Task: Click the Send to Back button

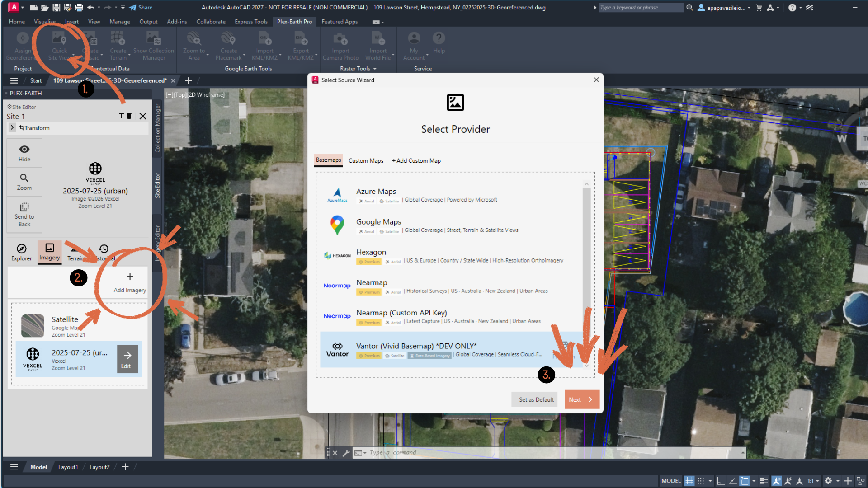Action: point(24,215)
